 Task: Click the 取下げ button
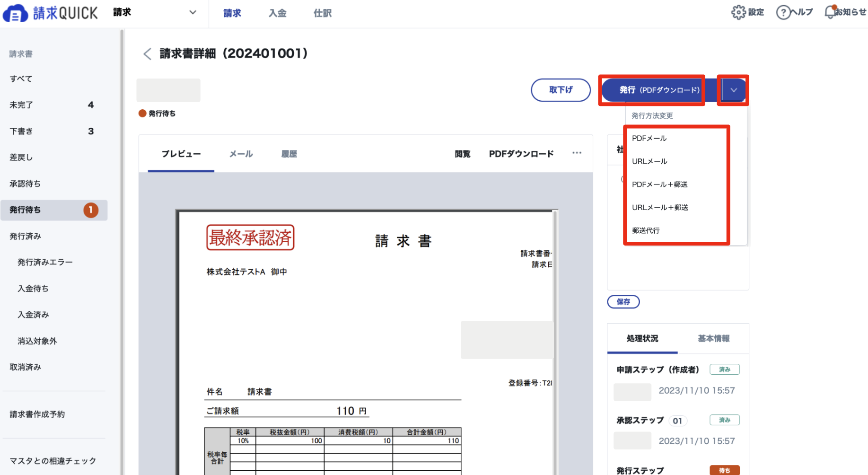(561, 90)
